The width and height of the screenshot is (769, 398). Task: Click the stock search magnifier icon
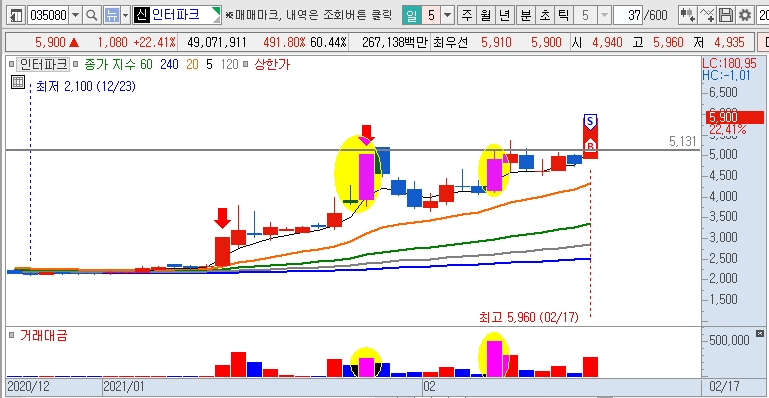click(x=91, y=15)
